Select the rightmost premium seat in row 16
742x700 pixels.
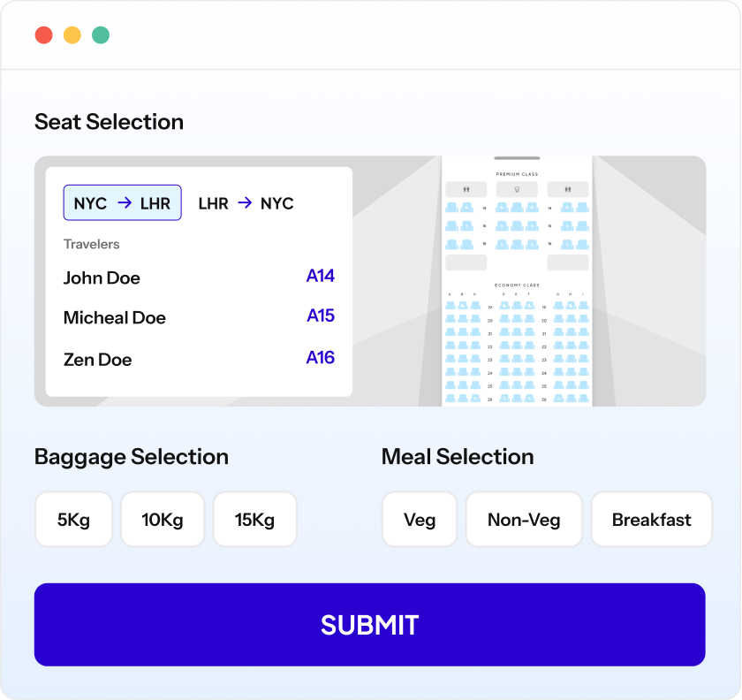583,244
